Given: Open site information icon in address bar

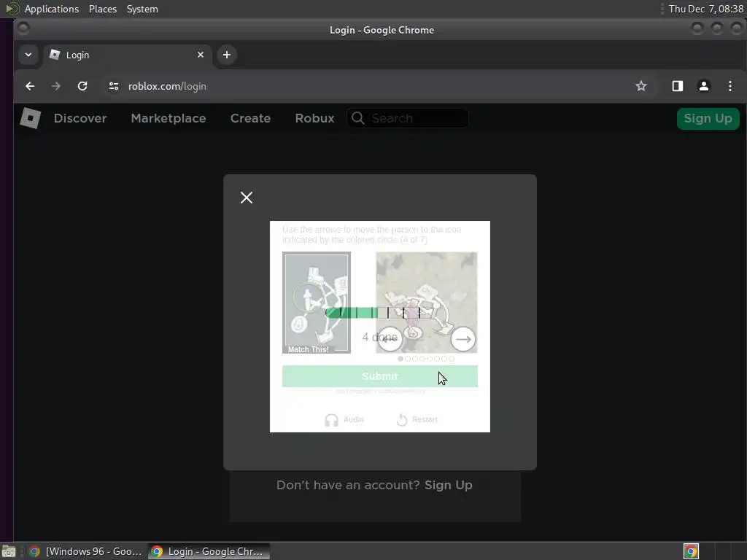Looking at the screenshot, I should pos(113,86).
